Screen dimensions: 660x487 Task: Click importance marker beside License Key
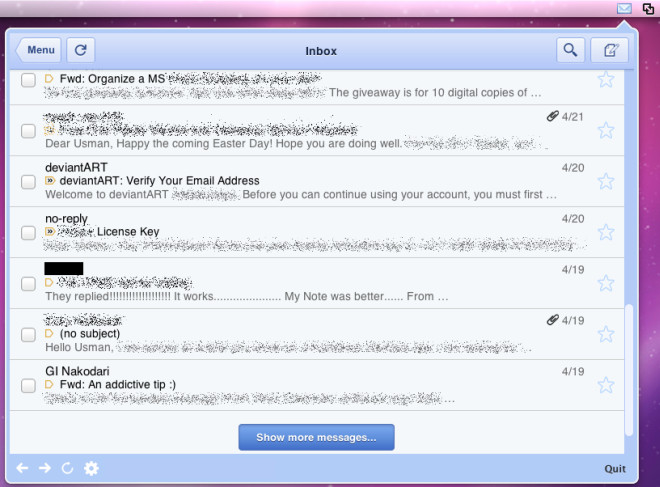point(50,231)
